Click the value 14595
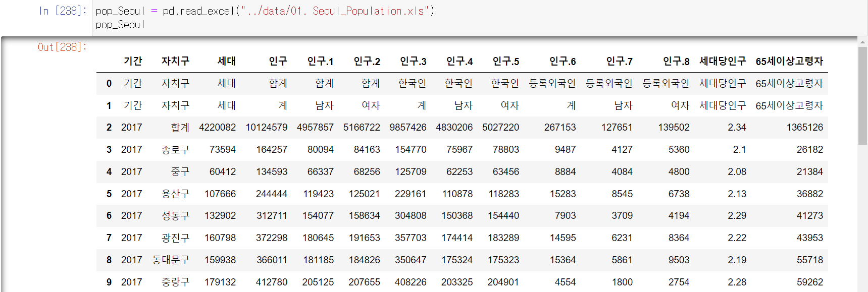Screen dimensions: 868x292 (x=563, y=238)
